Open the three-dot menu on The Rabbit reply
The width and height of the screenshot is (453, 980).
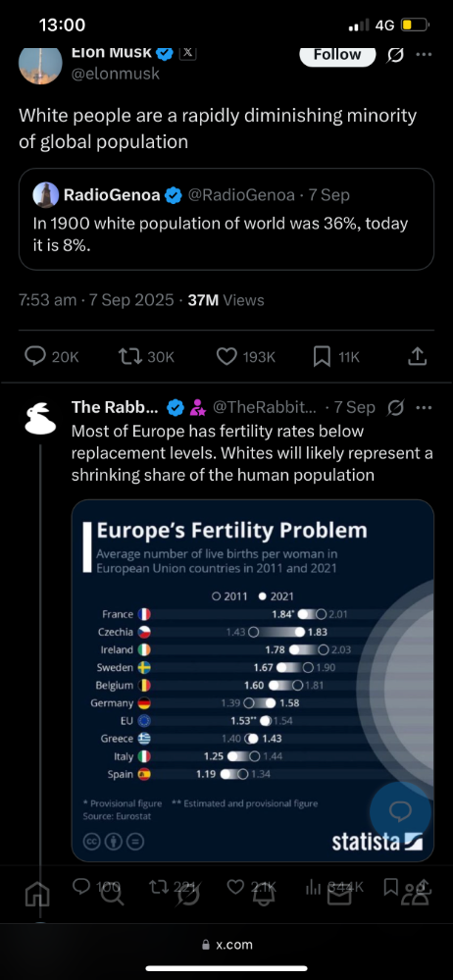[x=424, y=407]
